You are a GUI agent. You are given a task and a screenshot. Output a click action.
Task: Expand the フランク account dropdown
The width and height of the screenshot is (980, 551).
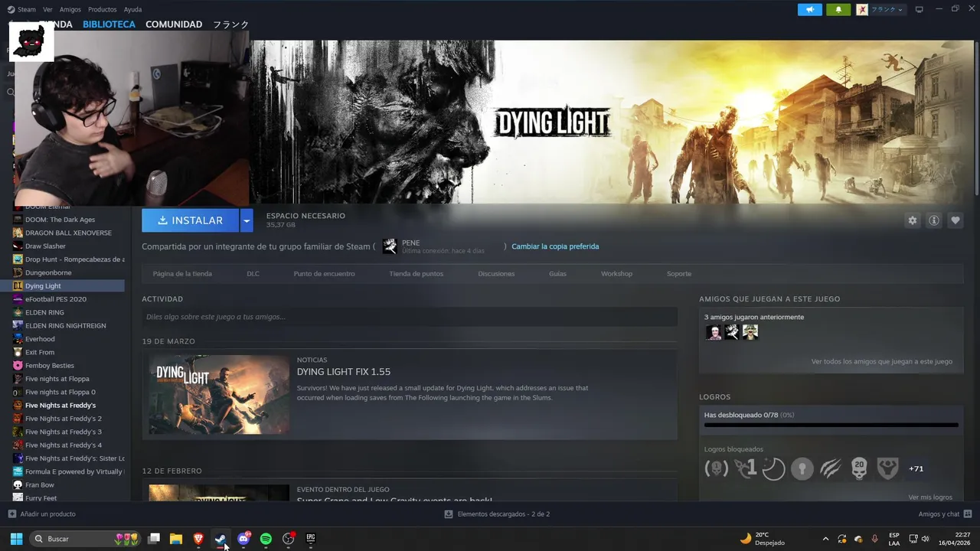[x=880, y=9]
